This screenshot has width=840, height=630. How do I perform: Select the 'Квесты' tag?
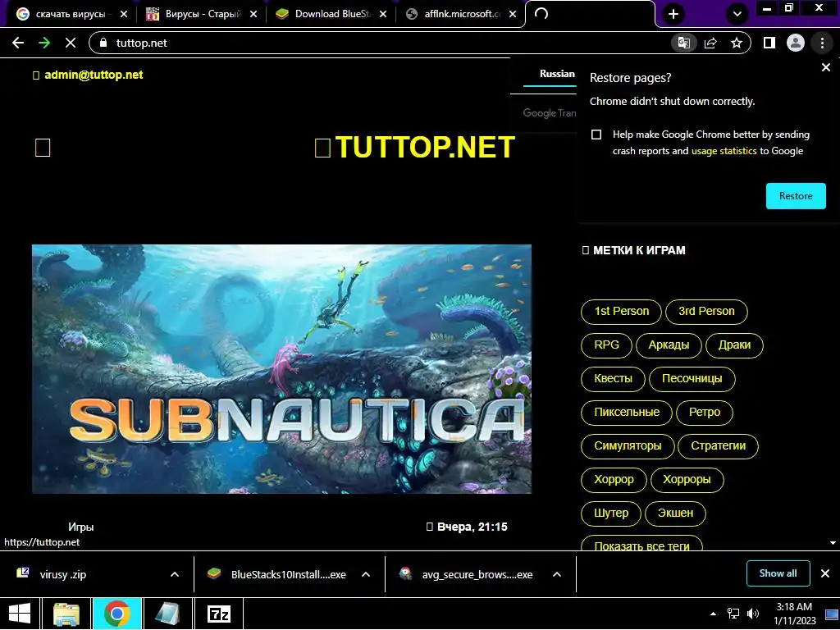pyautogui.click(x=613, y=379)
